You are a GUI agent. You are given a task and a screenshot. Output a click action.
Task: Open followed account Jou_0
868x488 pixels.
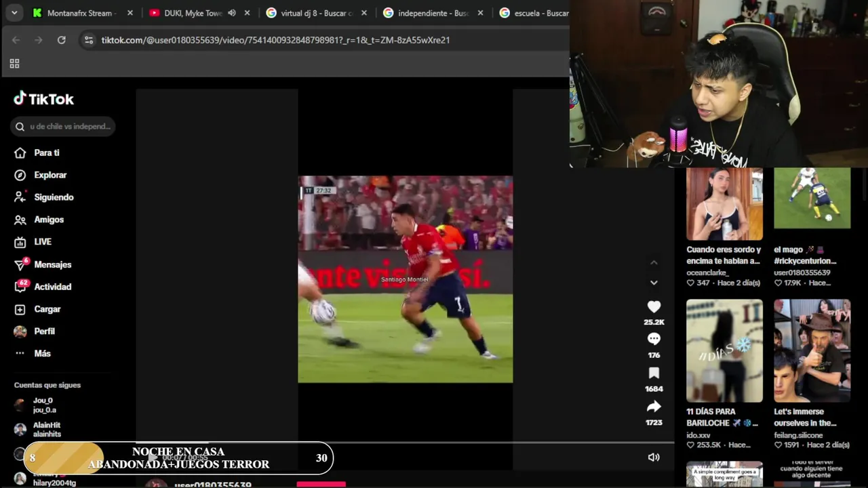(x=35, y=405)
